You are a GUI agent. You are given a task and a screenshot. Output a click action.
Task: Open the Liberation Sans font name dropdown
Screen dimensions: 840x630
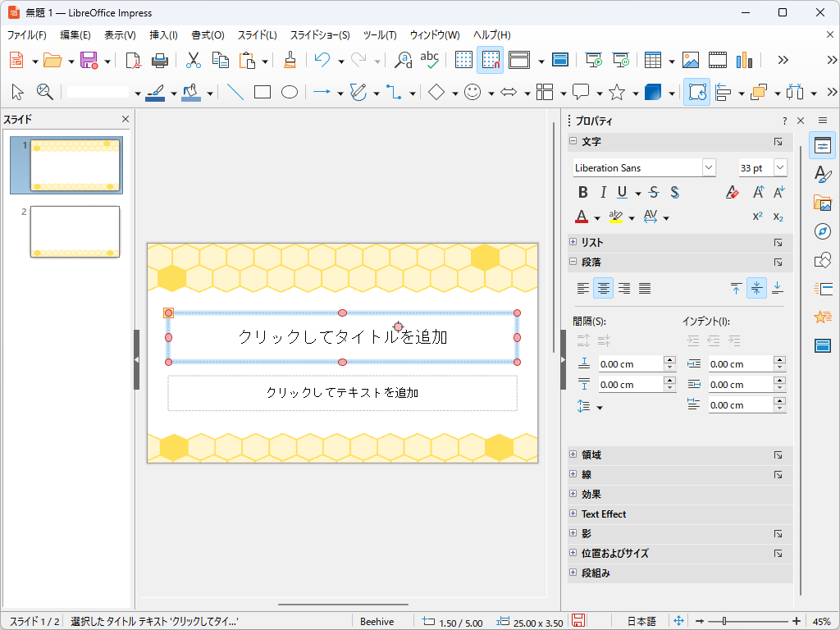709,167
